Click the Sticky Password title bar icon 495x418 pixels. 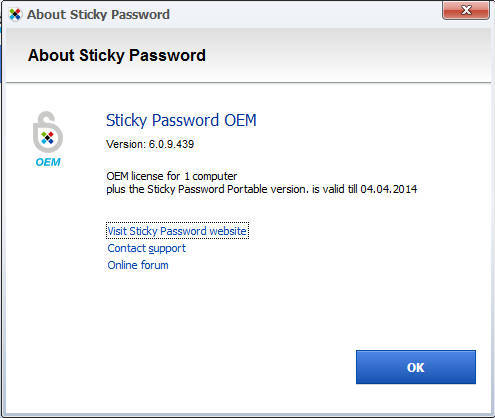point(15,14)
